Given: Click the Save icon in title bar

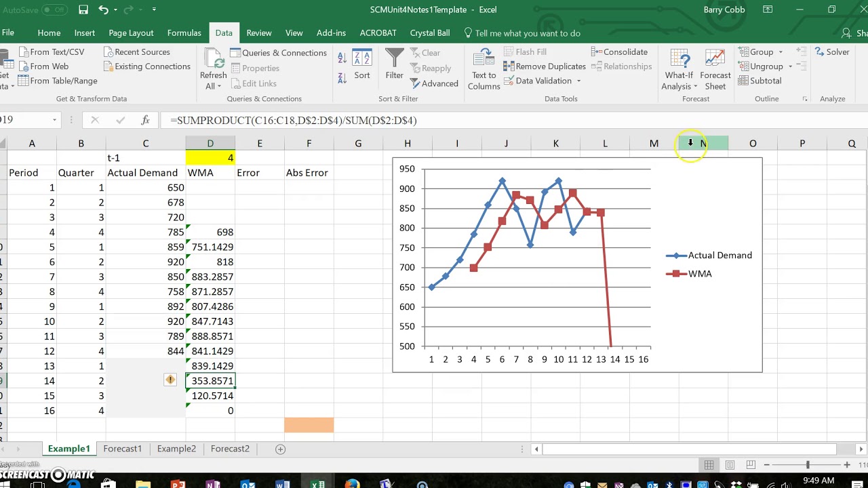Looking at the screenshot, I should click(83, 9).
